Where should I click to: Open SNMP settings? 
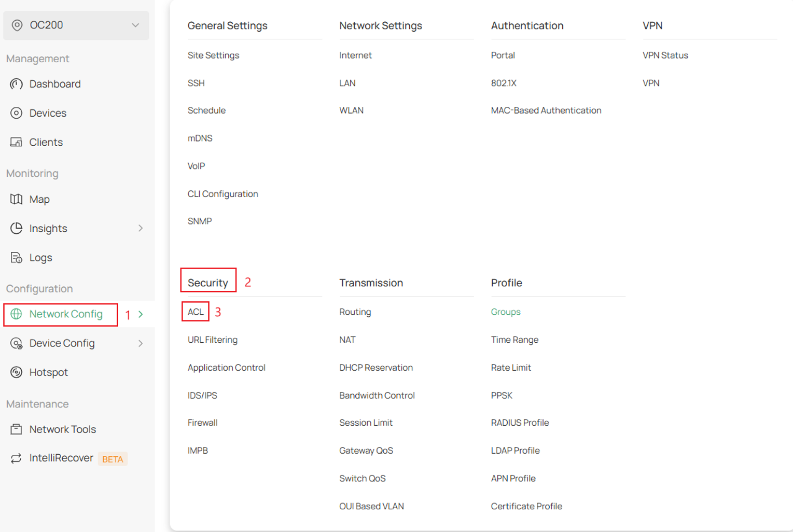tap(200, 221)
